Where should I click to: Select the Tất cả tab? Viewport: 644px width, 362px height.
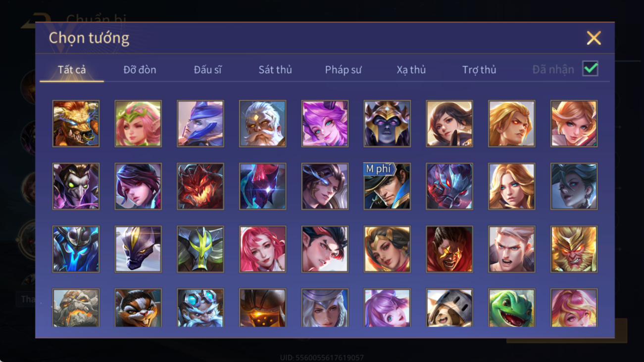[x=72, y=70]
